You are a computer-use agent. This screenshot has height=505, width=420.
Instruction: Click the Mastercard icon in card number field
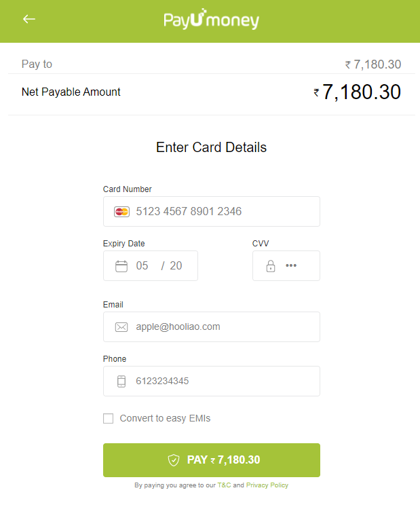(x=121, y=212)
